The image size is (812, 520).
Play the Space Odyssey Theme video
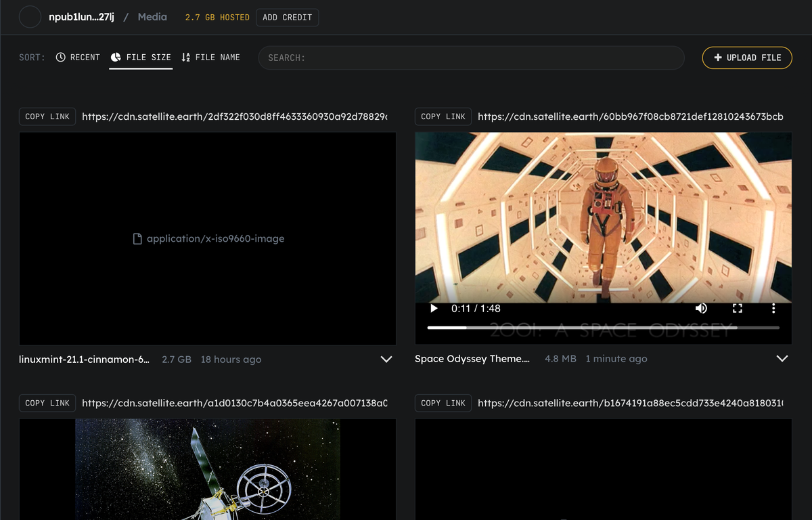(433, 308)
